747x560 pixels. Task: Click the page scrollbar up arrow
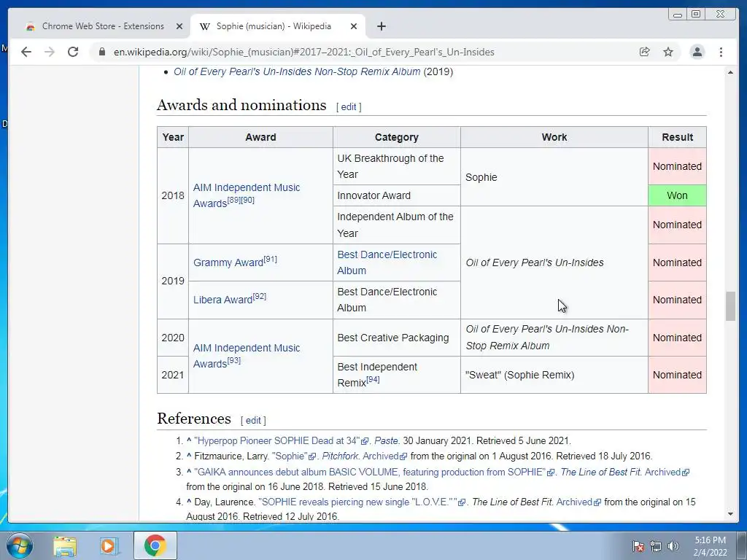tap(730, 72)
